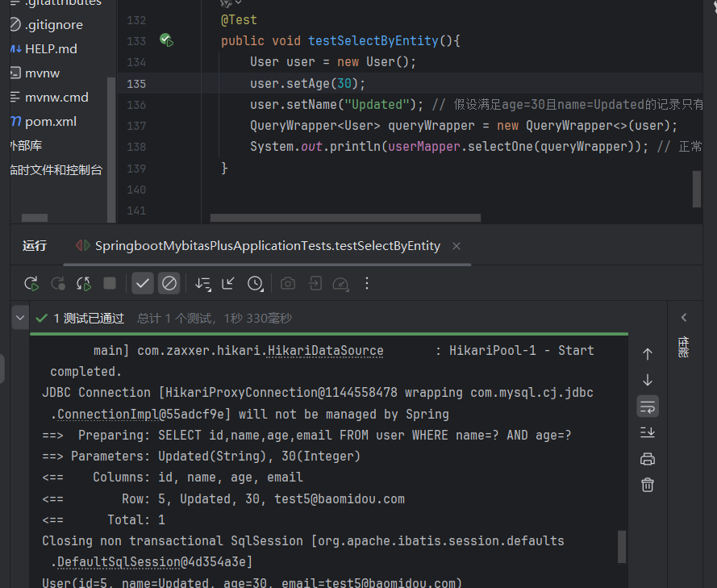Click the 运行 tool window label
Screen dimensions: 717x588
(x=35, y=246)
